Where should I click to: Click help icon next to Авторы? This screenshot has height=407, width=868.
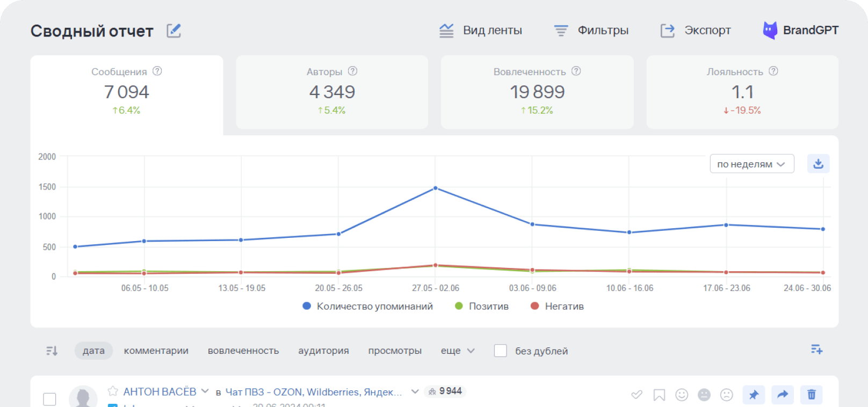pos(353,71)
